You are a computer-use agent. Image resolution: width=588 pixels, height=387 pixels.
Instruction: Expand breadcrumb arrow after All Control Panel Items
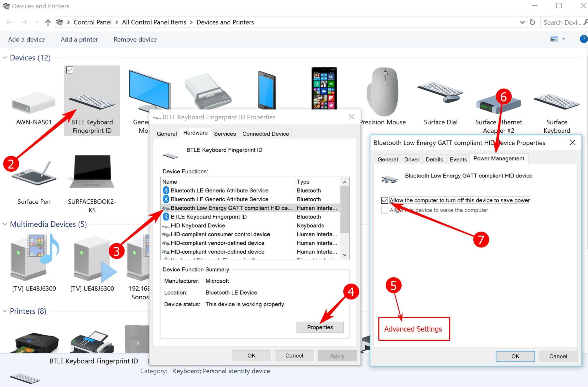191,22
